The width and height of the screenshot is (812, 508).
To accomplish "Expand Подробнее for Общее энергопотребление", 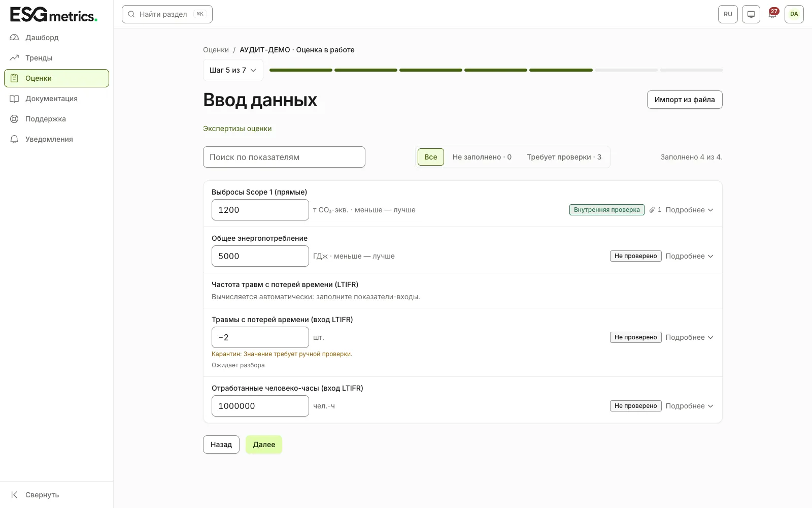I will click(689, 256).
